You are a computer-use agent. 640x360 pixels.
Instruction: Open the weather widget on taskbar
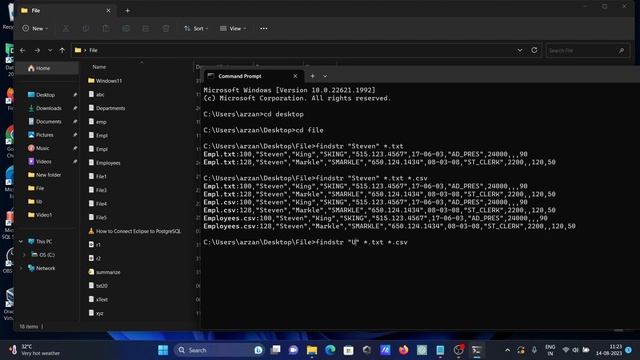pos(34,350)
